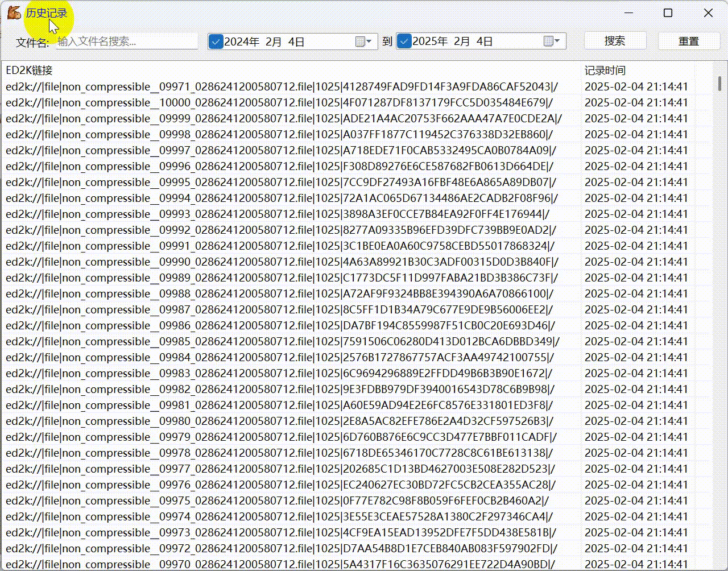Toggle the end date 2025 checkbox

coord(404,42)
